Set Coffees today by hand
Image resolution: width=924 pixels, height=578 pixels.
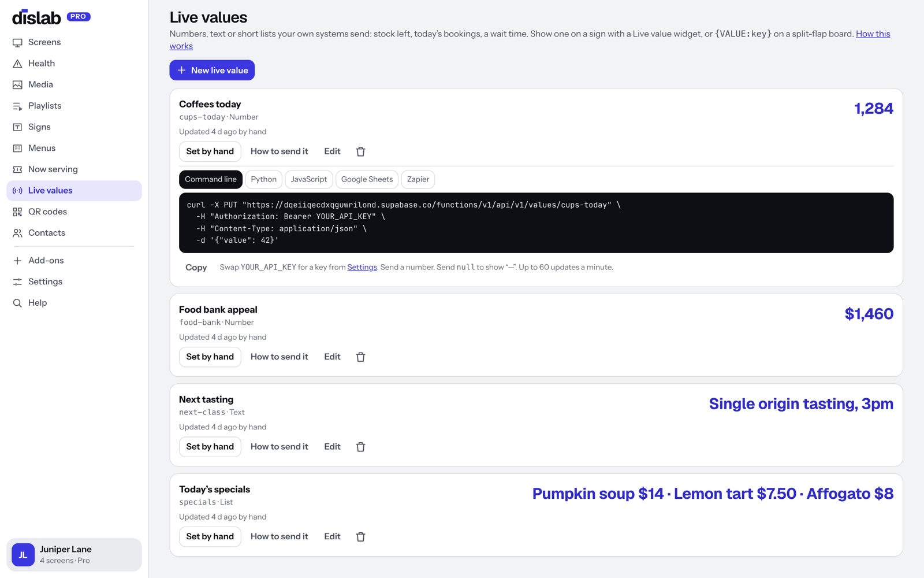point(210,151)
